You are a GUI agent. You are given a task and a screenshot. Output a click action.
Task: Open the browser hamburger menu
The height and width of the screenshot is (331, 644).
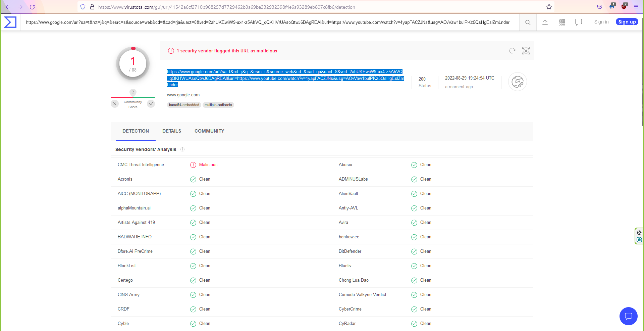[636, 7]
